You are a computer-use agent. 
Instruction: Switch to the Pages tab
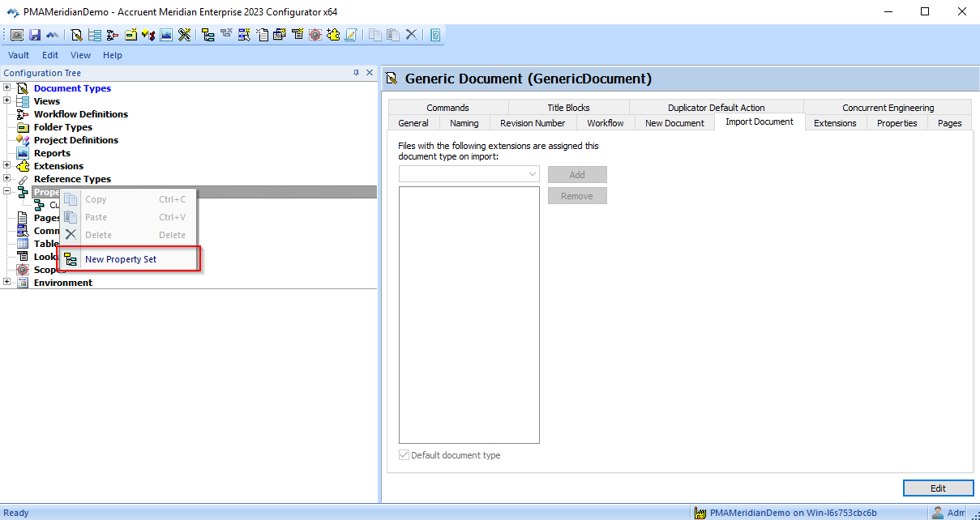click(950, 123)
